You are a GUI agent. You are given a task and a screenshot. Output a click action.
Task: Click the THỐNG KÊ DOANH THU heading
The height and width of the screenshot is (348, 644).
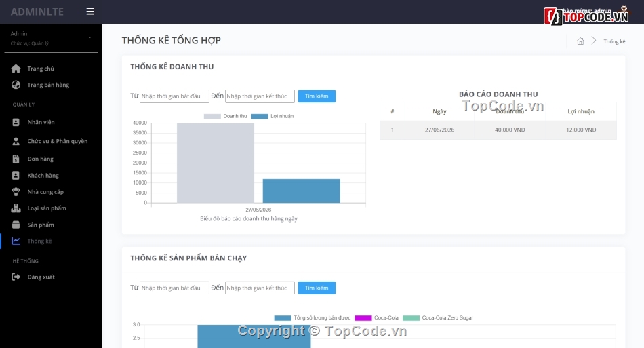[172, 66]
